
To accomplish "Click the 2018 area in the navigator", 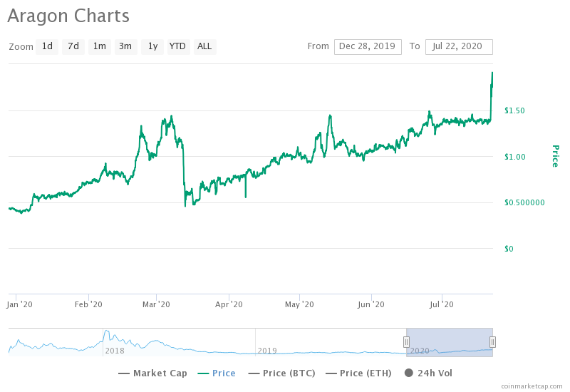I will 115,351.
